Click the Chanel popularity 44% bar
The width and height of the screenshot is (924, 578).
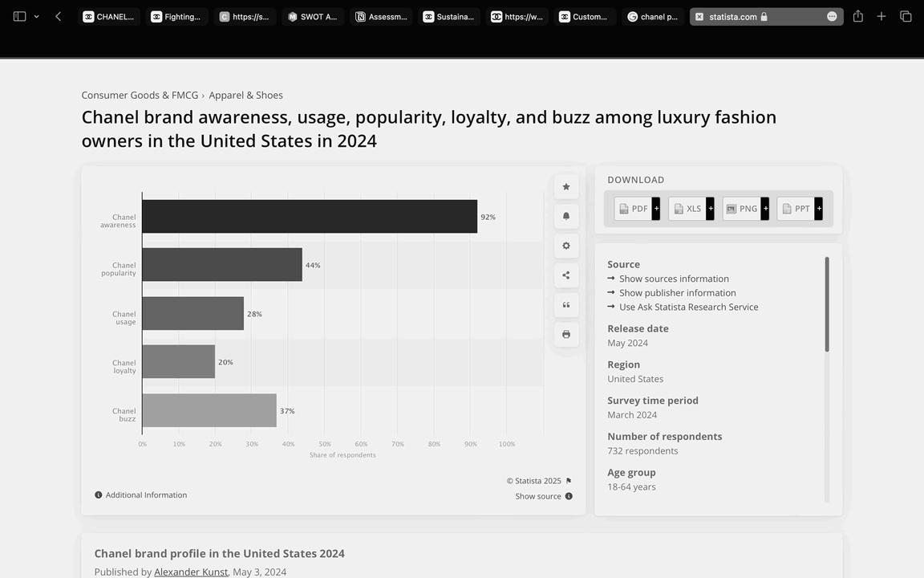[222, 265]
